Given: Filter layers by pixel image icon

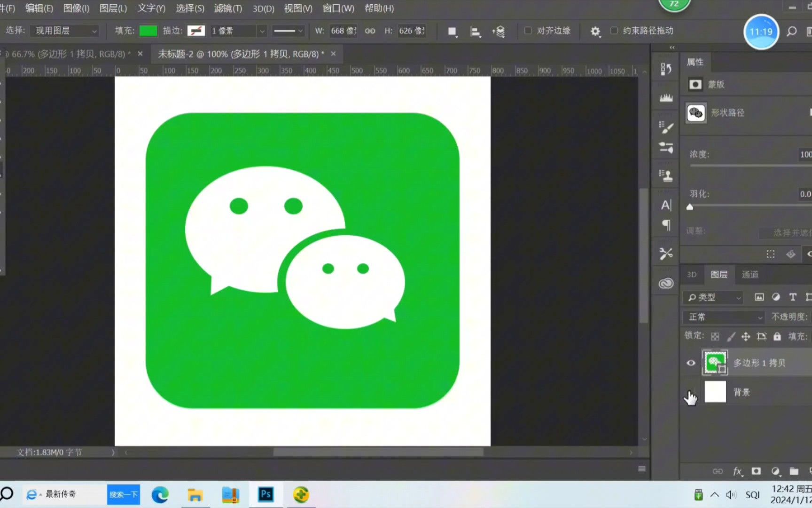Looking at the screenshot, I should (x=759, y=297).
